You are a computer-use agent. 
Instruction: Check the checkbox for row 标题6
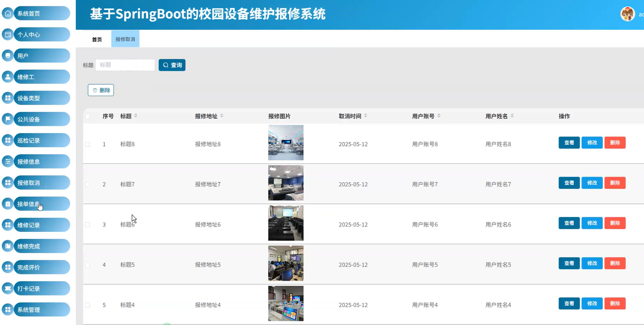(x=88, y=225)
